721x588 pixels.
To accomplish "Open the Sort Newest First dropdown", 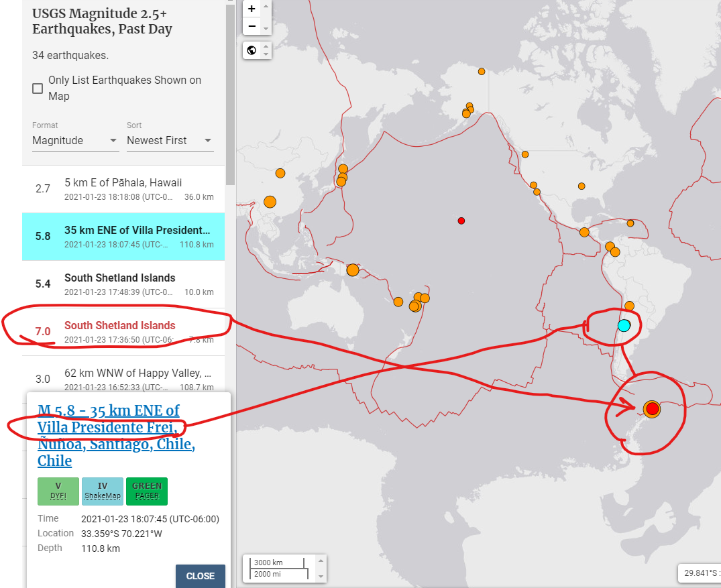I will click(x=170, y=140).
